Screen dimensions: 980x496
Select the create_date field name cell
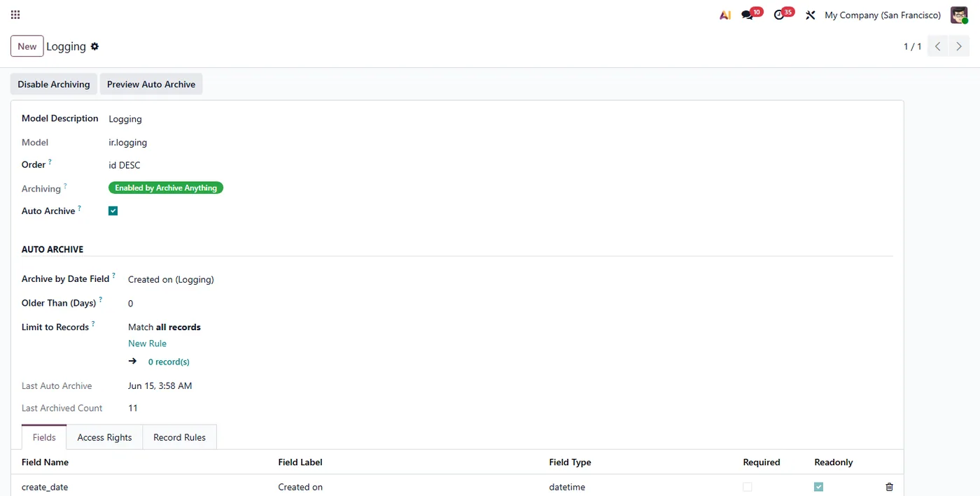[45, 487]
